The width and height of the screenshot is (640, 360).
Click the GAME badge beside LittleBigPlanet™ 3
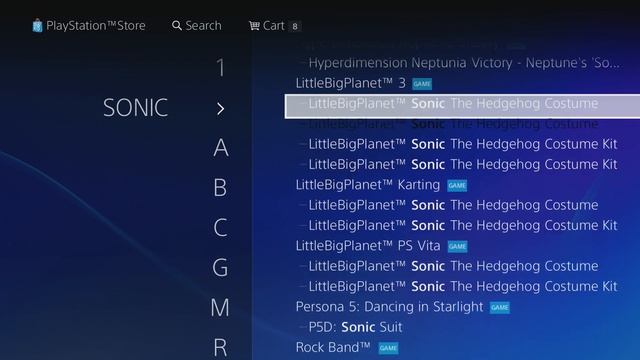click(422, 84)
